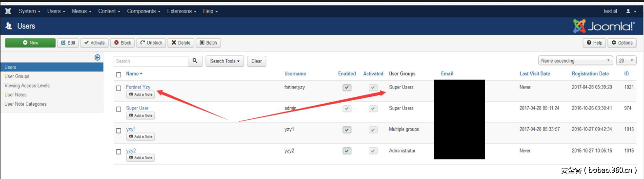This screenshot has width=644, height=179.
Task: Toggle Enabled icon for yzy2
Action: (347, 151)
